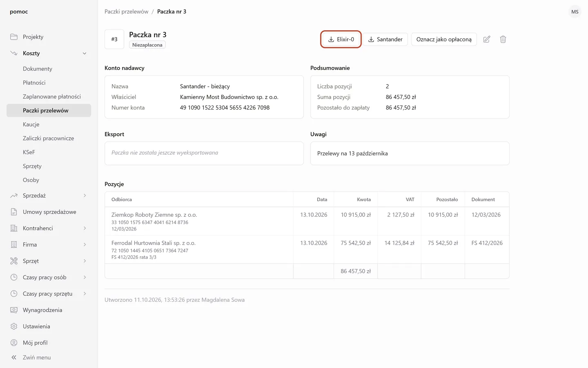
Task: Click the Firma building icon
Action: tap(14, 245)
